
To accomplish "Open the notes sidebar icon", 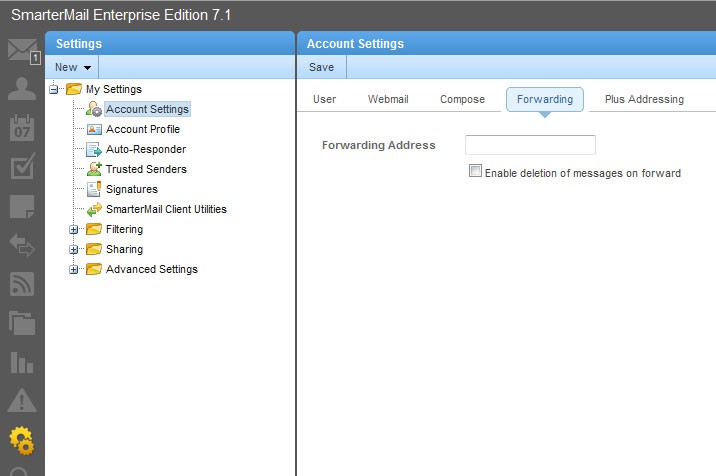I will click(x=22, y=206).
